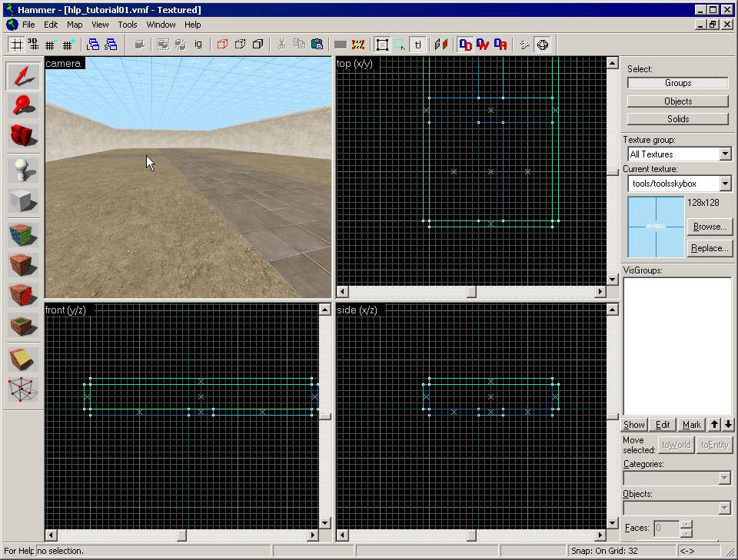Open the Edit menu
This screenshot has width=738, height=560.
[x=51, y=25]
